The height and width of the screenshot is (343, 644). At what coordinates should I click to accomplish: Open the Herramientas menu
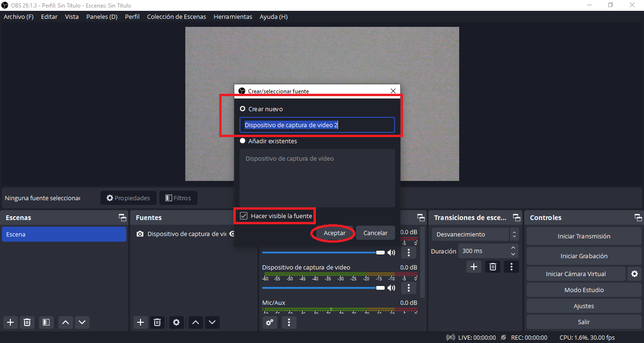pos(232,16)
